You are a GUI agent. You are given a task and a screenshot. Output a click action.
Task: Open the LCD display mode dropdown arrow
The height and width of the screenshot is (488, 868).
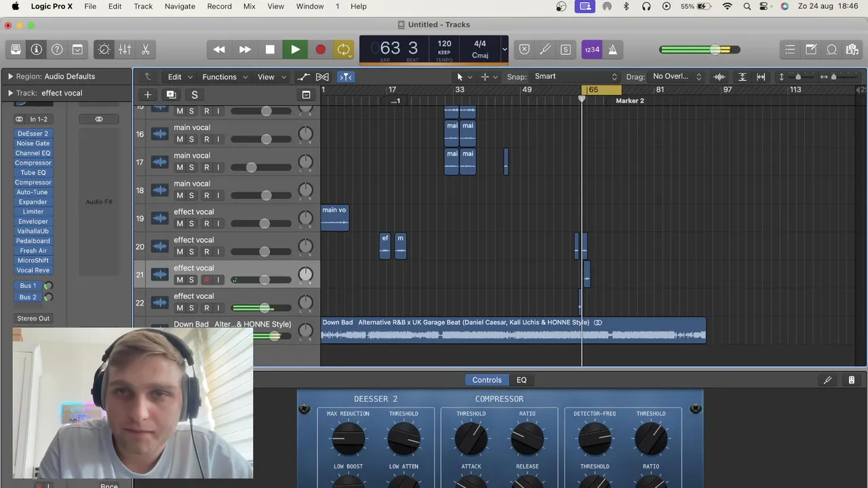[504, 49]
